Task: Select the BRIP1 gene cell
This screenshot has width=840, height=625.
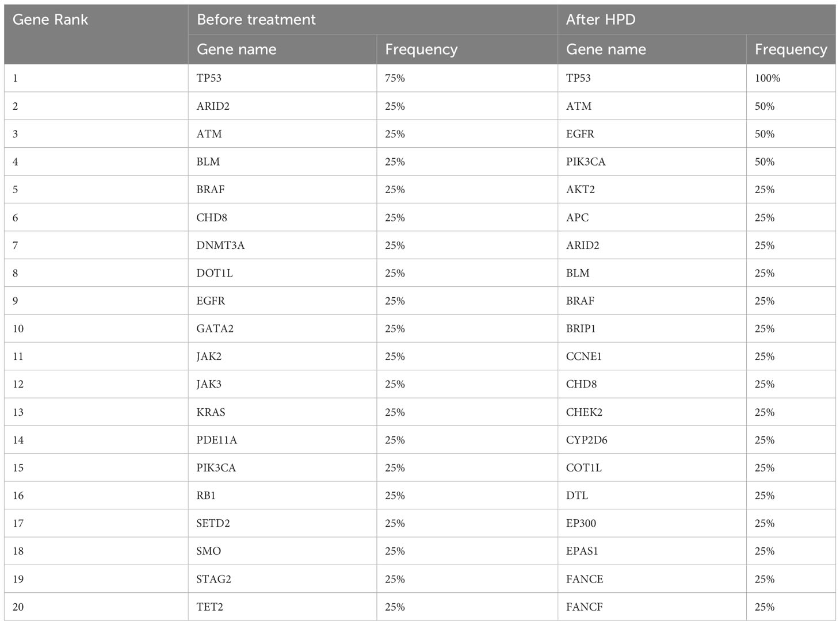Action: pyautogui.click(x=652, y=329)
